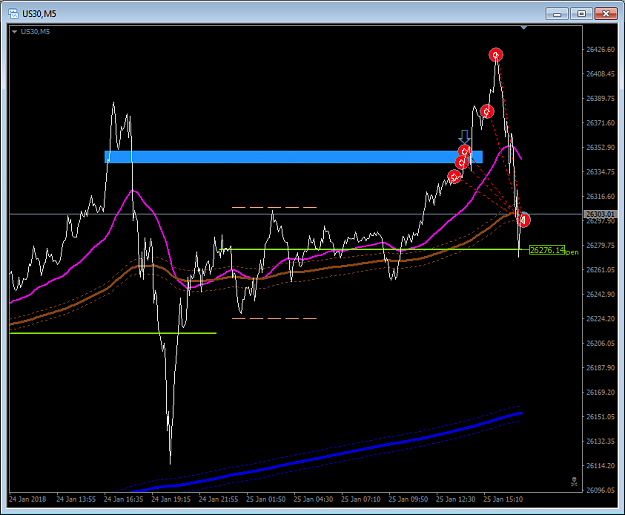Select the red exit marker at 26303 price line

coord(523,220)
